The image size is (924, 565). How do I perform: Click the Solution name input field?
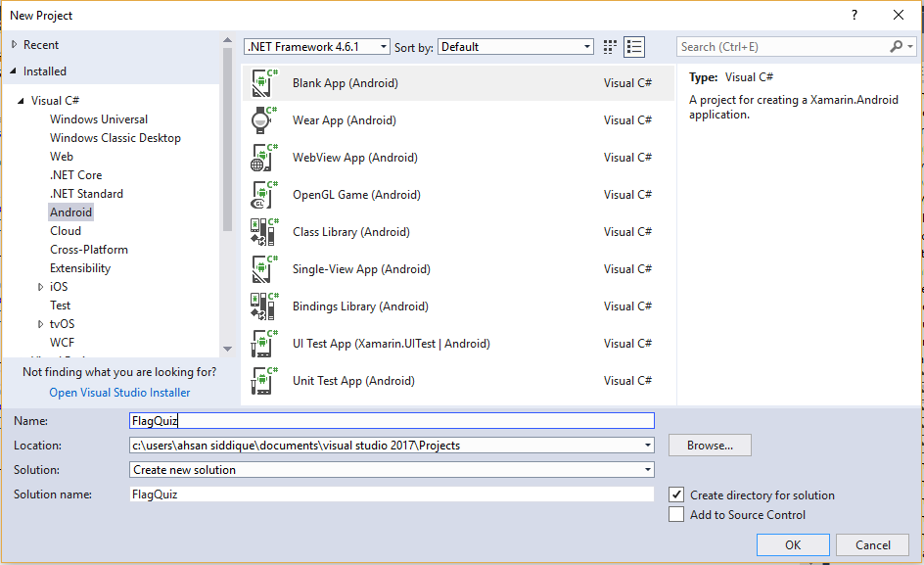392,494
